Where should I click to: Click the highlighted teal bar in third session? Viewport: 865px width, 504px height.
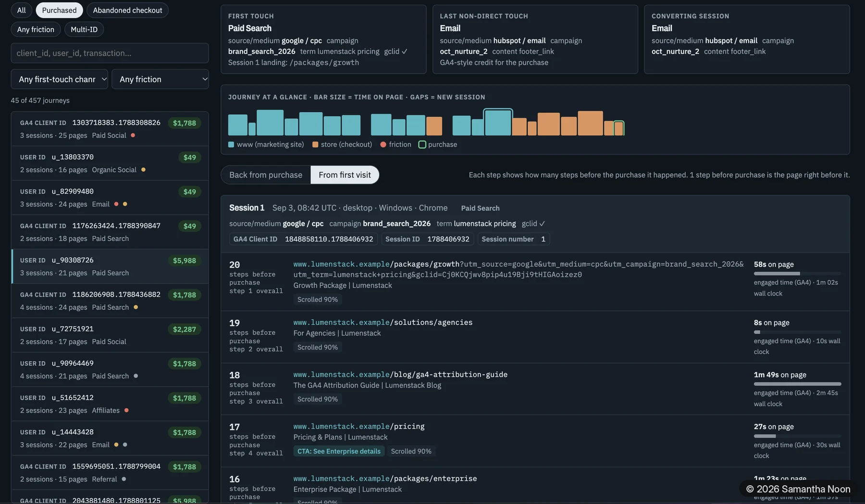coord(498,123)
